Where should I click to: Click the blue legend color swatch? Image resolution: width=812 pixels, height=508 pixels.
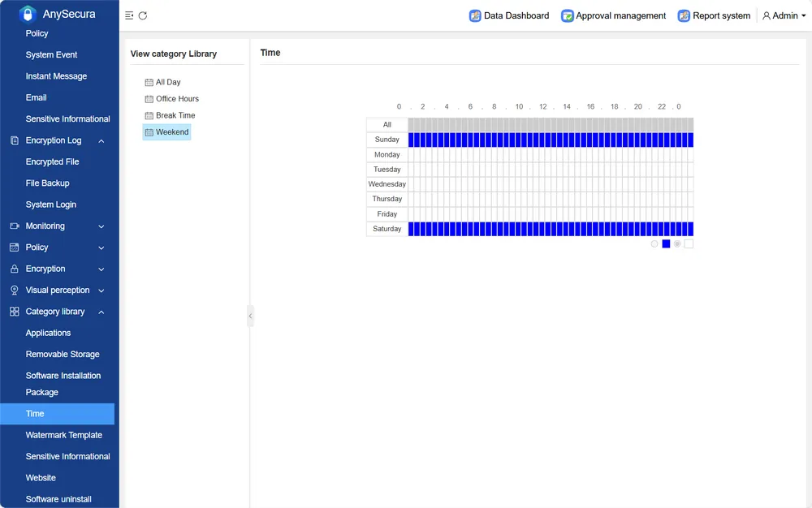666,243
